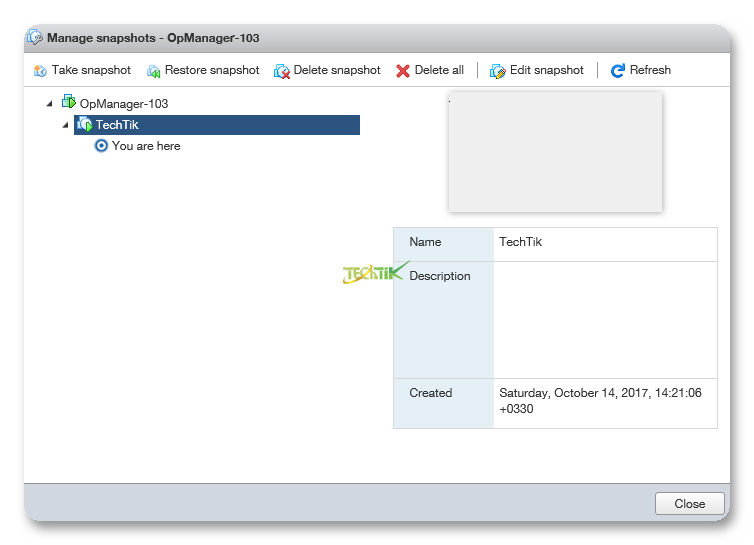The height and width of the screenshot is (545, 754).
Task: Click the Delete snapshot icon
Action: 282,71
